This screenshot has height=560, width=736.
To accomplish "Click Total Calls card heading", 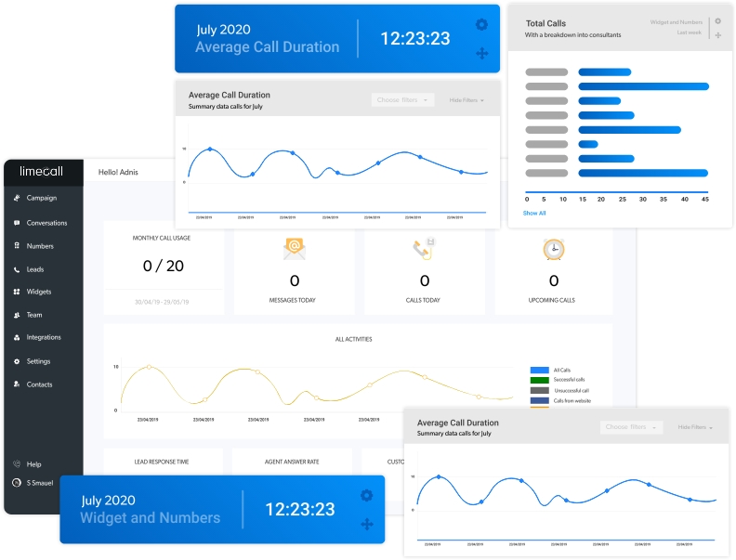I will click(545, 23).
